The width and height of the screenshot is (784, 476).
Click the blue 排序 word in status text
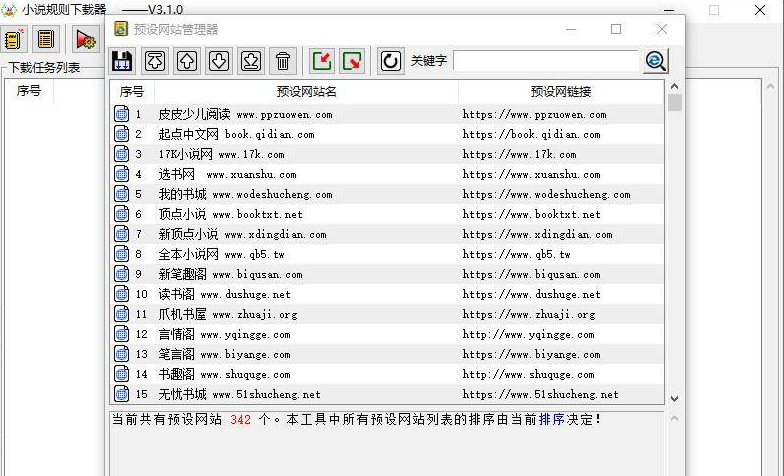(x=552, y=419)
